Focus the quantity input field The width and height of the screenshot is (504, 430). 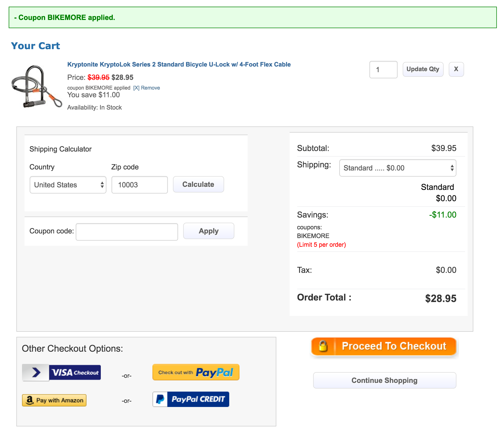[383, 70]
